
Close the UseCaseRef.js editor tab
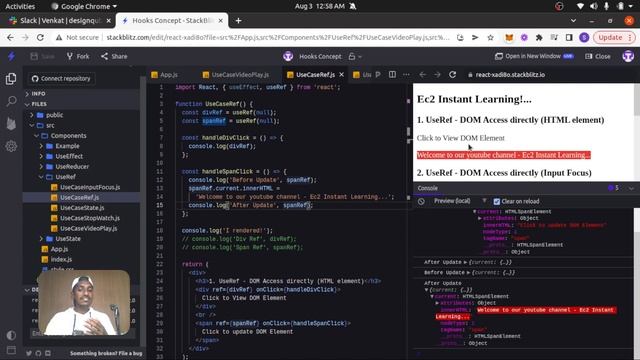(342, 75)
